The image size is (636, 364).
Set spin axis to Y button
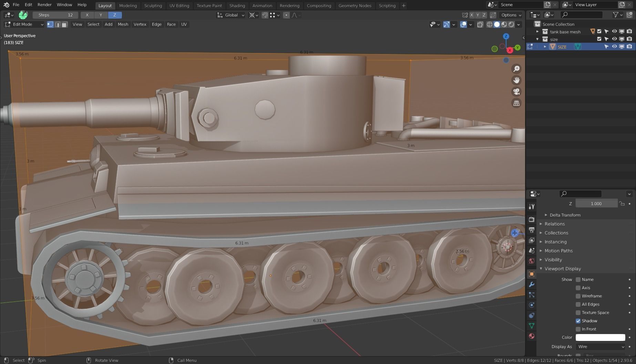[101, 15]
